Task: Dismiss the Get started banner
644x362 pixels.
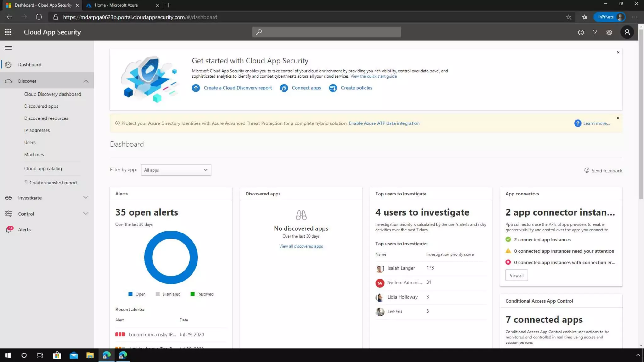Action: (618, 52)
